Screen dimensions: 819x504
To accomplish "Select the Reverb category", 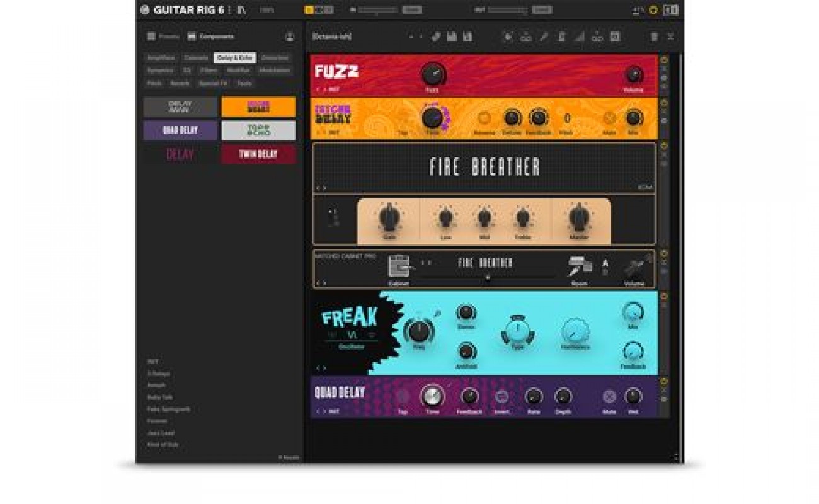I will tap(180, 83).
